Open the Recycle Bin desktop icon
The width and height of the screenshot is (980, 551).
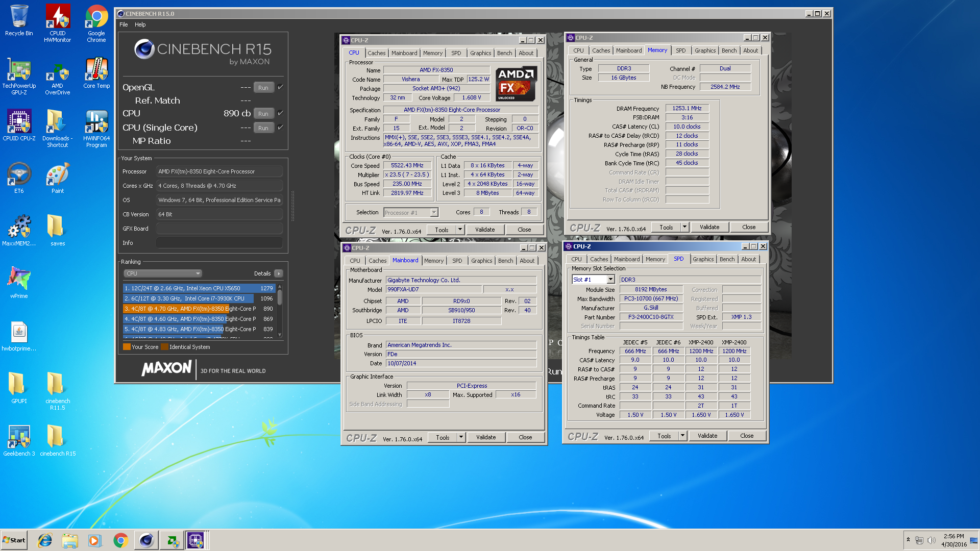click(19, 20)
